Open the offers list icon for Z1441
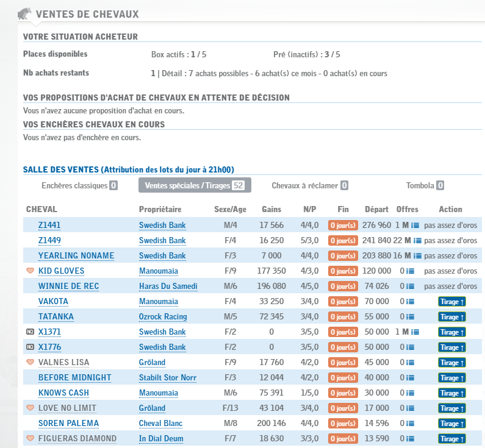This screenshot has height=448, width=485. (x=415, y=226)
